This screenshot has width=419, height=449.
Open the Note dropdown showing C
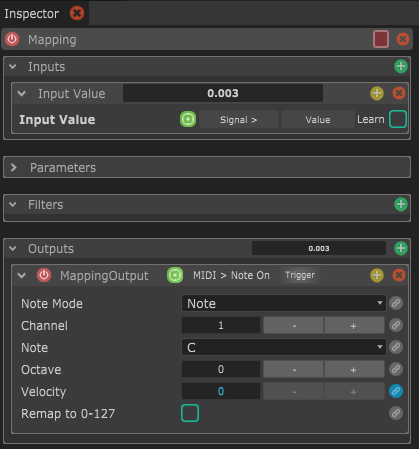coord(284,347)
